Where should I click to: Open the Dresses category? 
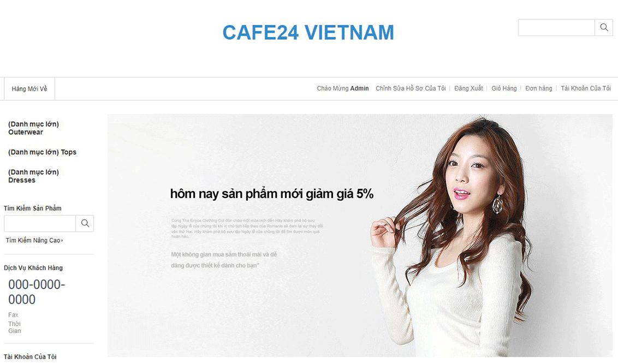click(33, 176)
